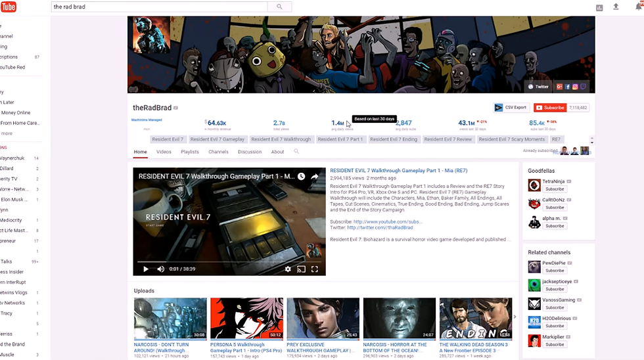The width and height of the screenshot is (644, 360).
Task: Subscribe to PewDiePie
Action: coord(555,271)
